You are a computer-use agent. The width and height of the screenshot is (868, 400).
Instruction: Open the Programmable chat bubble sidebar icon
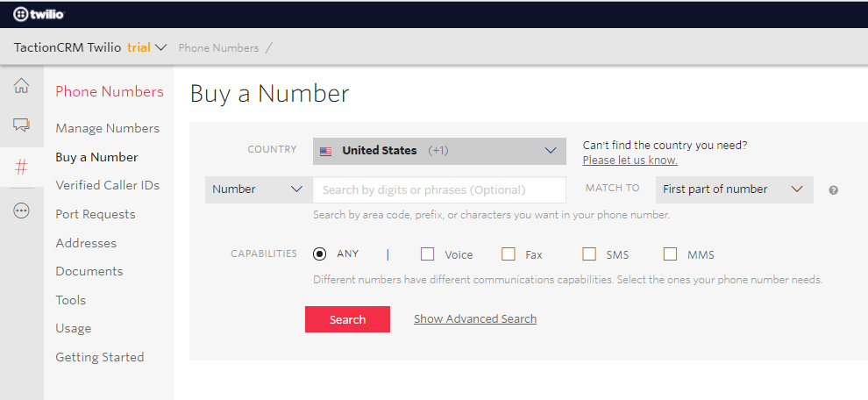click(x=21, y=125)
